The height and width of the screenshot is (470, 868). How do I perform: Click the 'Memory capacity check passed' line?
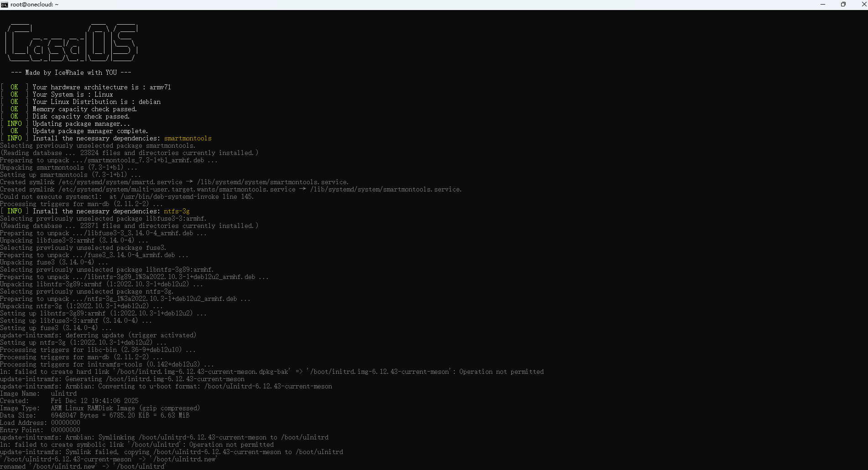coord(84,109)
